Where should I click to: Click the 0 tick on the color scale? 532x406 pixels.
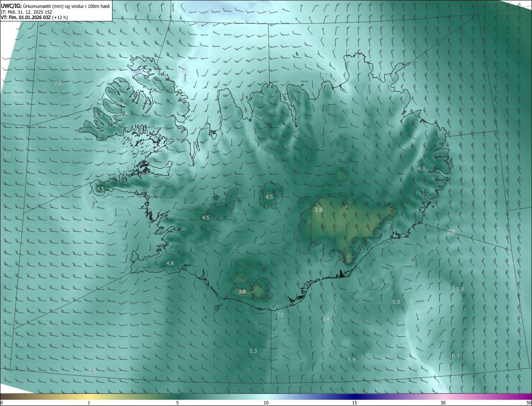(x=1, y=403)
